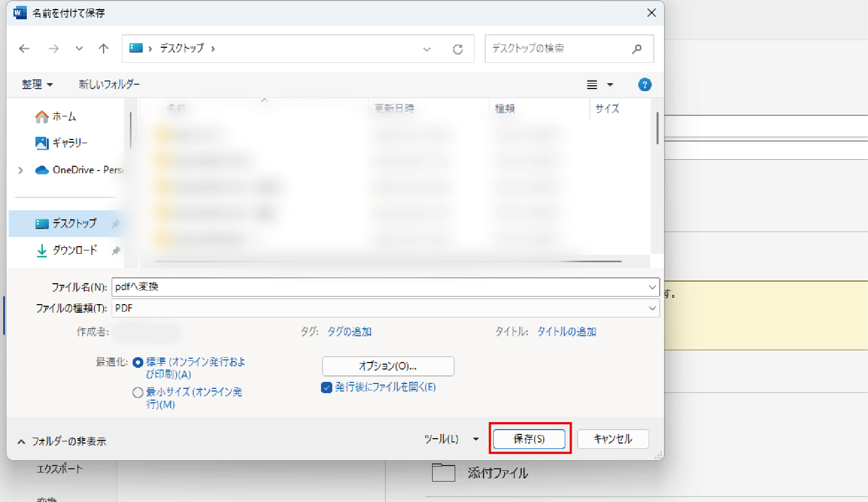Click the search magnifier icon
868x502 pixels.
[637, 49]
